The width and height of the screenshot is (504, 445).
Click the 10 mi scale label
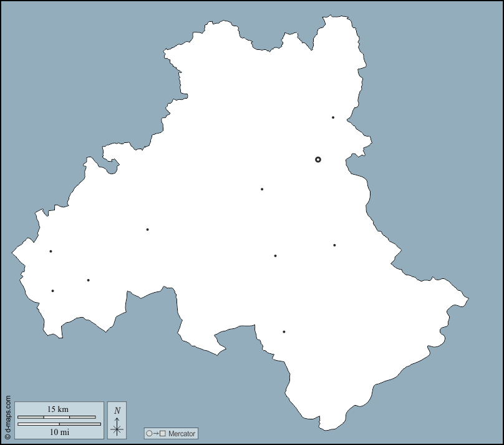point(59,431)
